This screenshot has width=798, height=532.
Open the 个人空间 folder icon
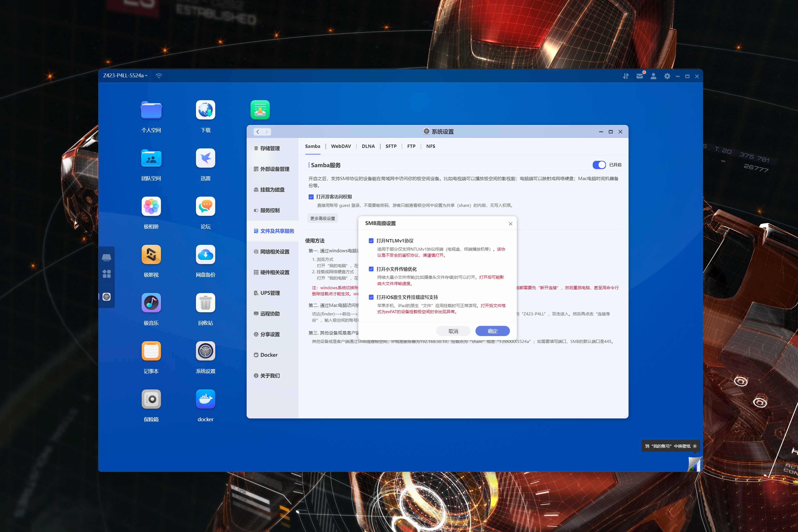pyautogui.click(x=151, y=110)
